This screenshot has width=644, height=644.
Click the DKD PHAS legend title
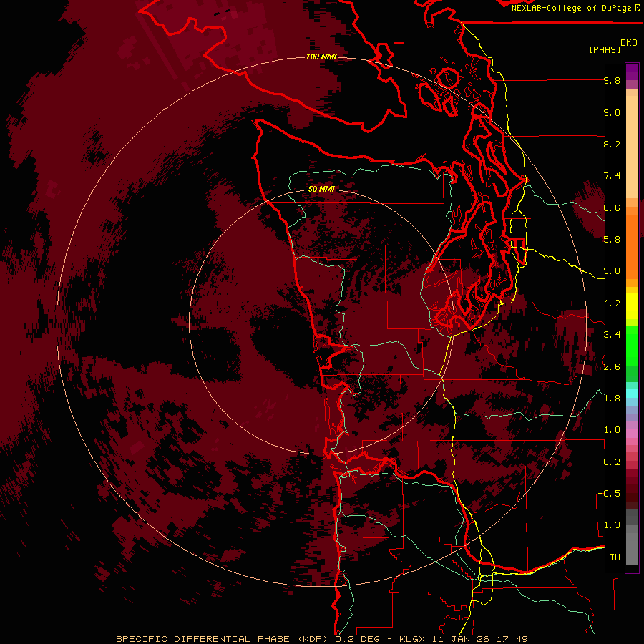(x=613, y=46)
